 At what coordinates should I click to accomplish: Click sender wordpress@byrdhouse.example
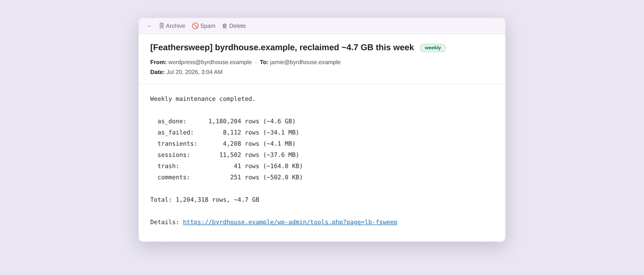coord(210,62)
